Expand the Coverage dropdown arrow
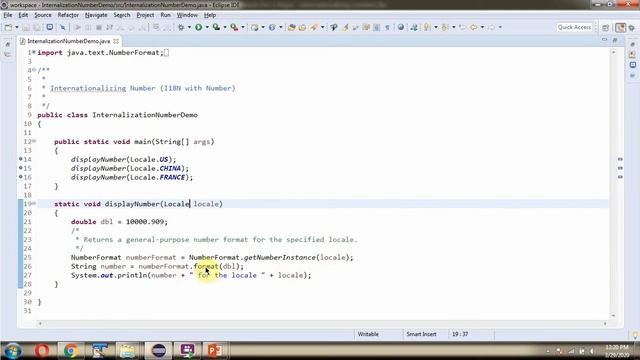 225,27
